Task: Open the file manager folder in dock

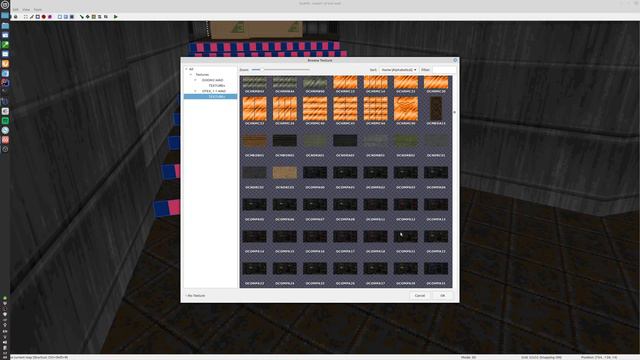Action: pyautogui.click(x=5, y=25)
